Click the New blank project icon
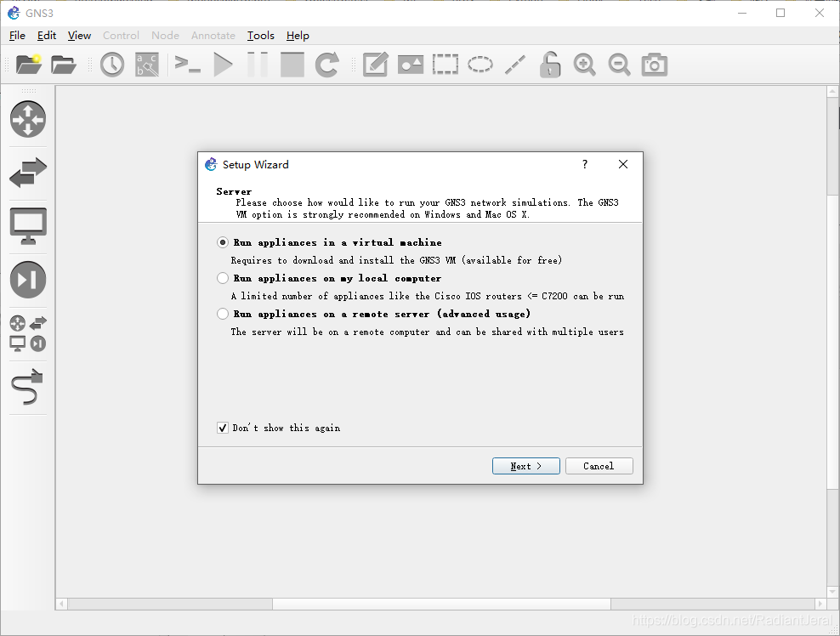Viewport: 840px width, 636px height. point(29,65)
